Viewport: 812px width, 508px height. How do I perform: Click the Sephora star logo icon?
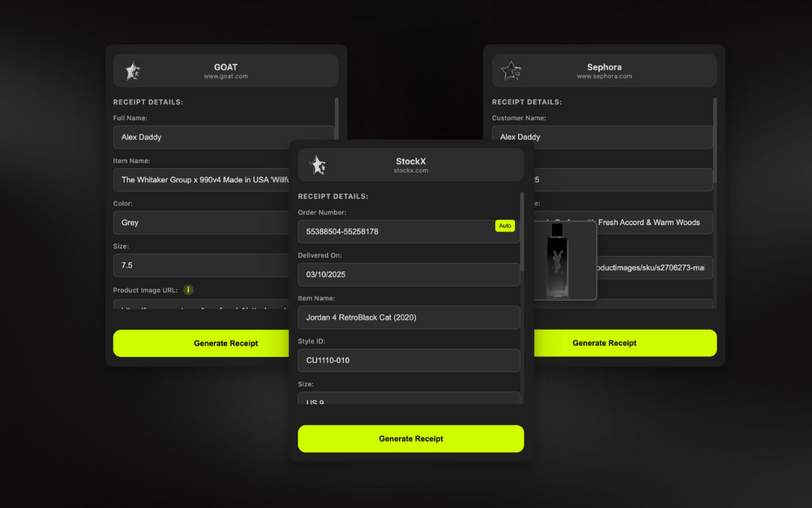(x=511, y=71)
